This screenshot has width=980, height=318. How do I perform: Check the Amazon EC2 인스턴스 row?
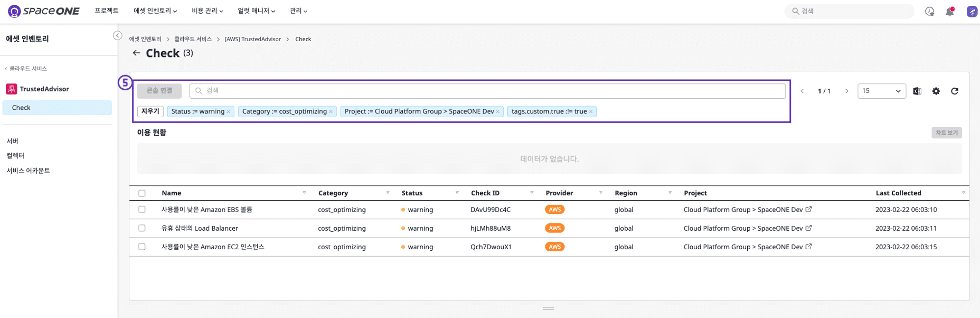[x=142, y=247]
